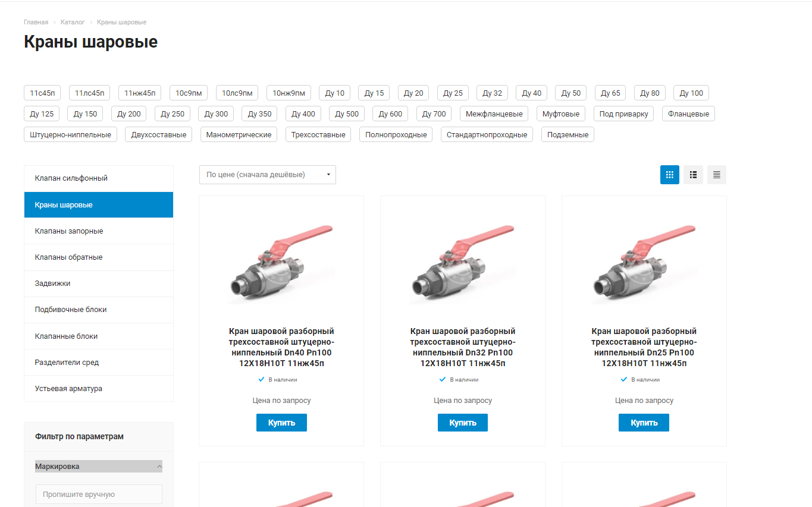Select the Ду 400 size tag
Image resolution: width=812 pixels, height=507 pixels.
click(x=303, y=114)
